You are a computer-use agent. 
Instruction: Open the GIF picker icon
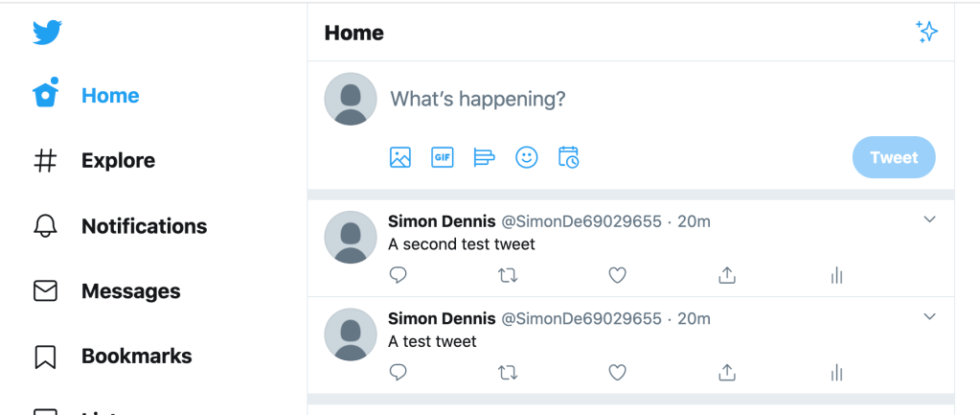point(443,157)
